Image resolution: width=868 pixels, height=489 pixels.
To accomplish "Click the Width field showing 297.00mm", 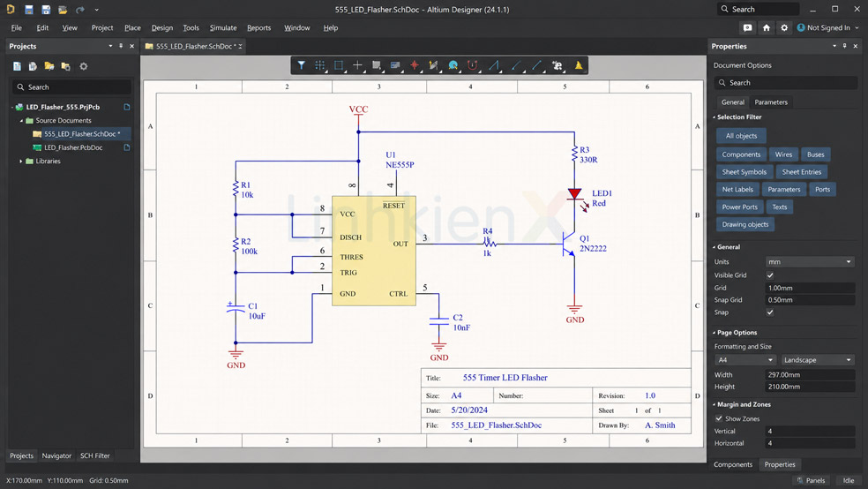I will coord(810,375).
